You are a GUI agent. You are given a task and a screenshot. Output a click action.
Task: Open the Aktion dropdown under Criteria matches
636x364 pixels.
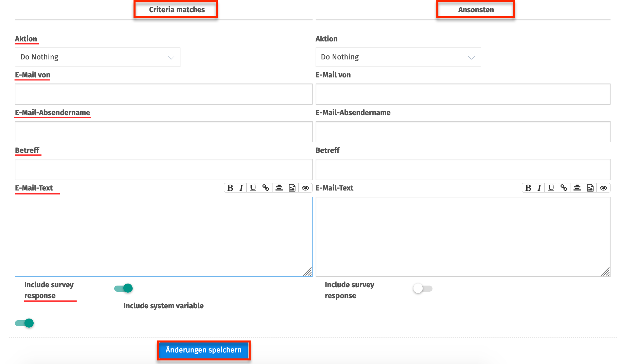pyautogui.click(x=98, y=57)
